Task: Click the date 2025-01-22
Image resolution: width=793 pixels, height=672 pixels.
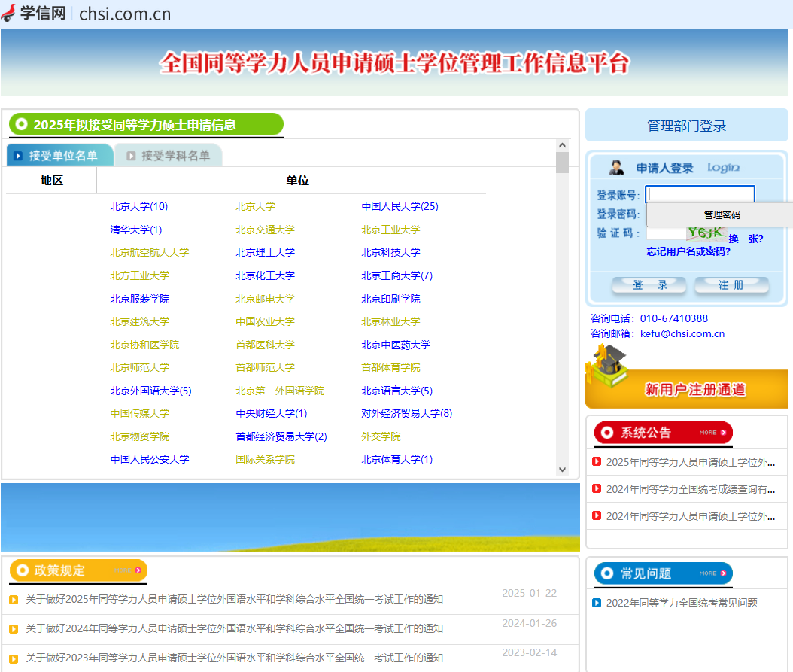Action: (530, 593)
